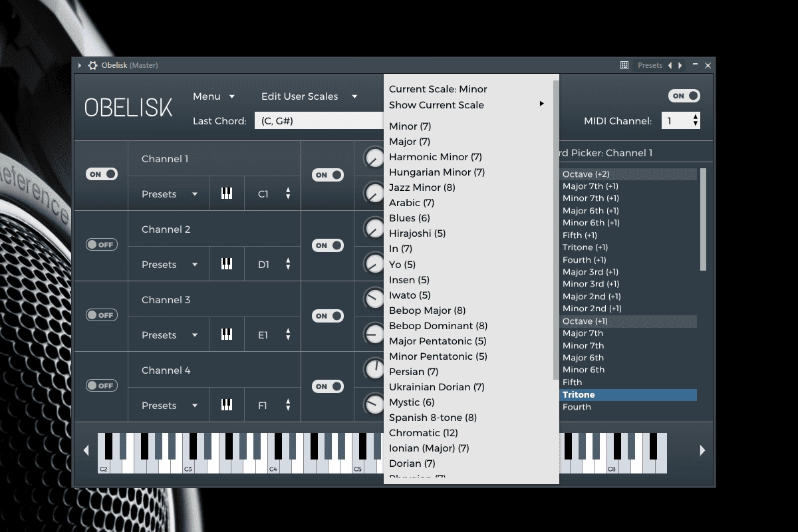Toggle second ON switch in Channel 2 row
The height and width of the screenshot is (532, 798).
(x=328, y=245)
